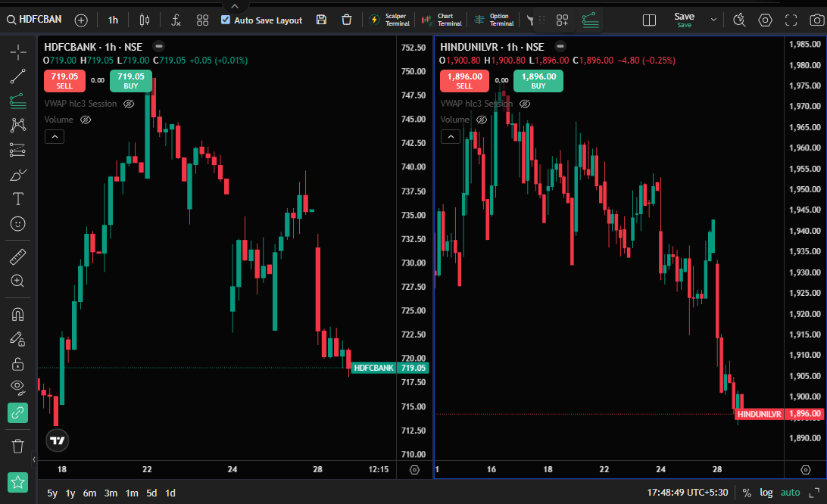The image size is (827, 504).
Task: Select the 6m date range
Action: tap(89, 493)
